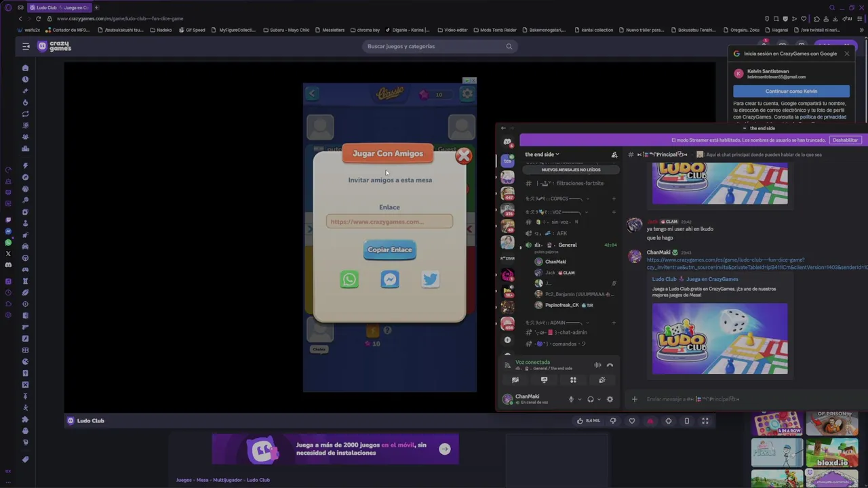The height and width of the screenshot is (488, 868).
Task: Add Ludo Club to favorites heart
Action: pos(632,421)
